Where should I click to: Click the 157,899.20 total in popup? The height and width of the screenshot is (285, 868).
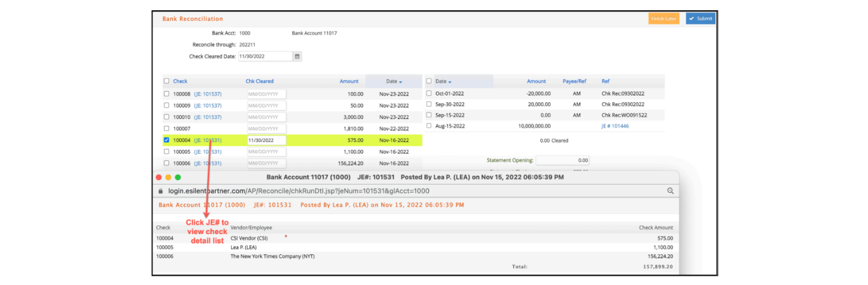click(x=658, y=267)
